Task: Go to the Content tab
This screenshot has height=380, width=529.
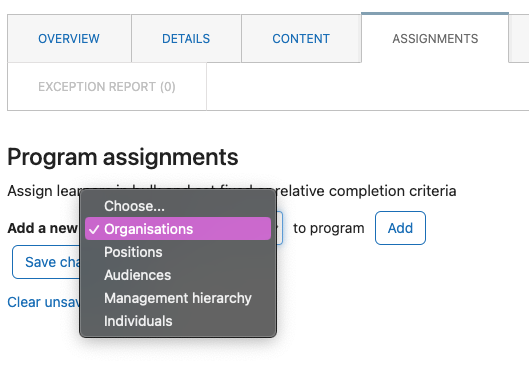Action: click(301, 38)
